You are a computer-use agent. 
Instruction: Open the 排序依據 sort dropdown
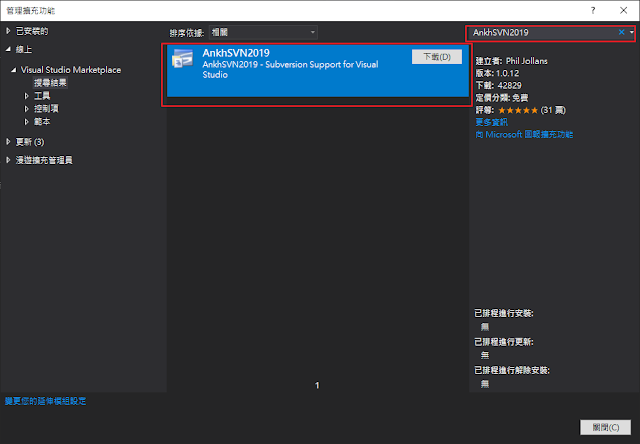click(263, 33)
